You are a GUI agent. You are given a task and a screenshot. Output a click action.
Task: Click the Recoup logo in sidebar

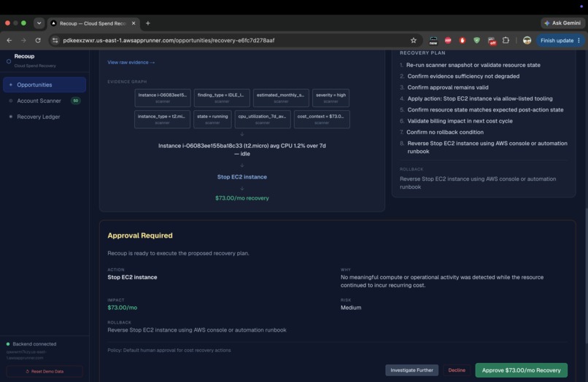point(9,61)
